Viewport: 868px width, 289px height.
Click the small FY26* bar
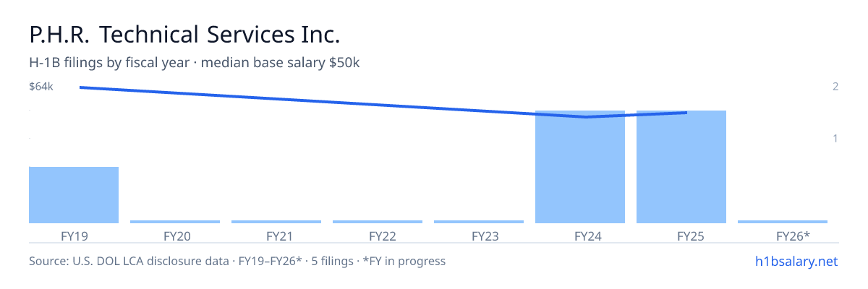[x=783, y=222]
